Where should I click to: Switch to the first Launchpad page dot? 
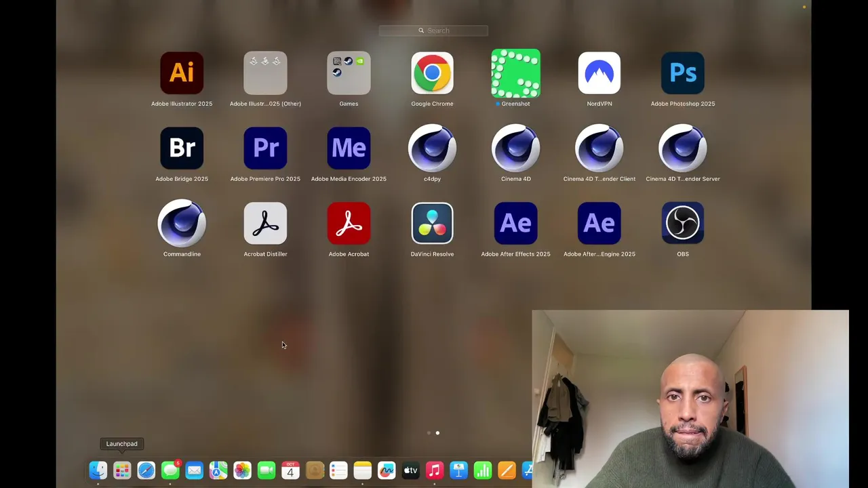point(429,432)
